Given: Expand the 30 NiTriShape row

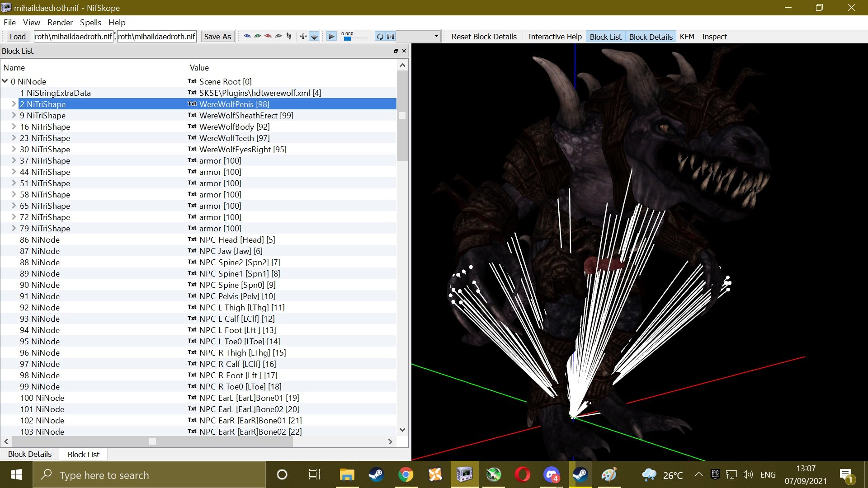Looking at the screenshot, I should pyautogui.click(x=14, y=149).
